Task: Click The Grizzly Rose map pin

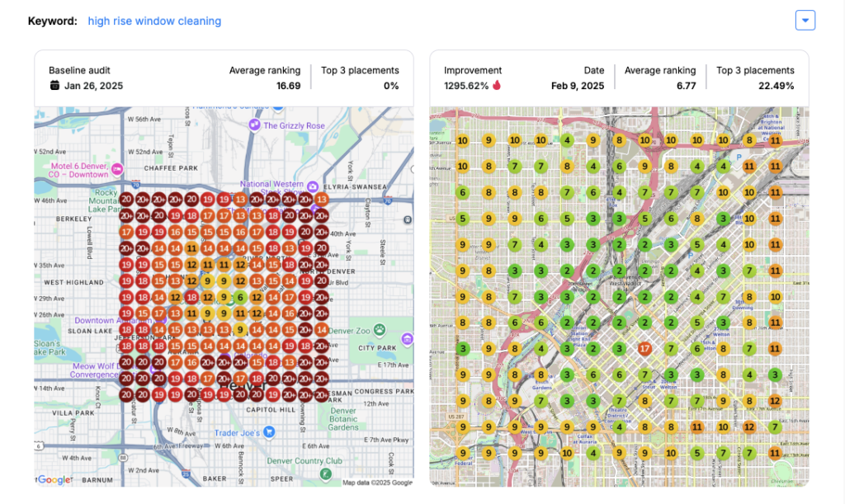Action: [x=256, y=125]
